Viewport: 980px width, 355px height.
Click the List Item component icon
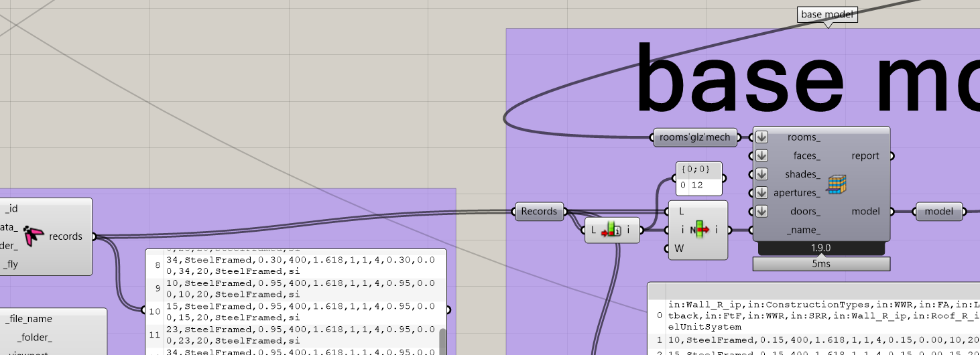(x=698, y=230)
